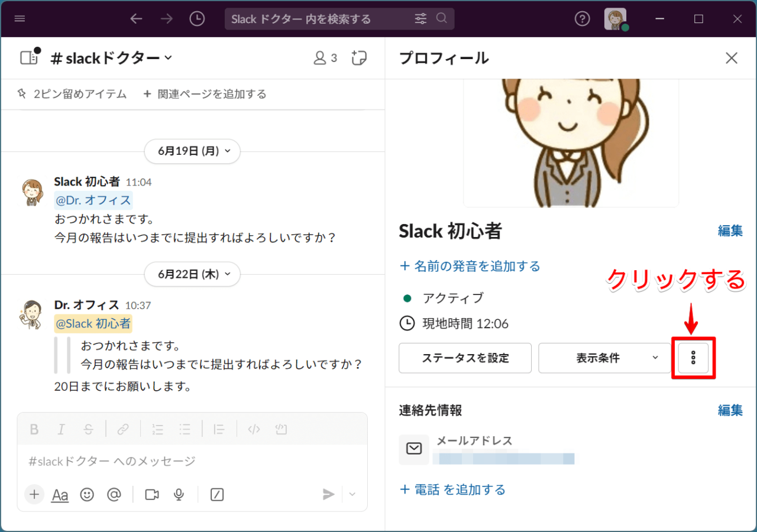757x532 pixels.
Task: Apply blockquote formatting
Action: click(x=219, y=429)
